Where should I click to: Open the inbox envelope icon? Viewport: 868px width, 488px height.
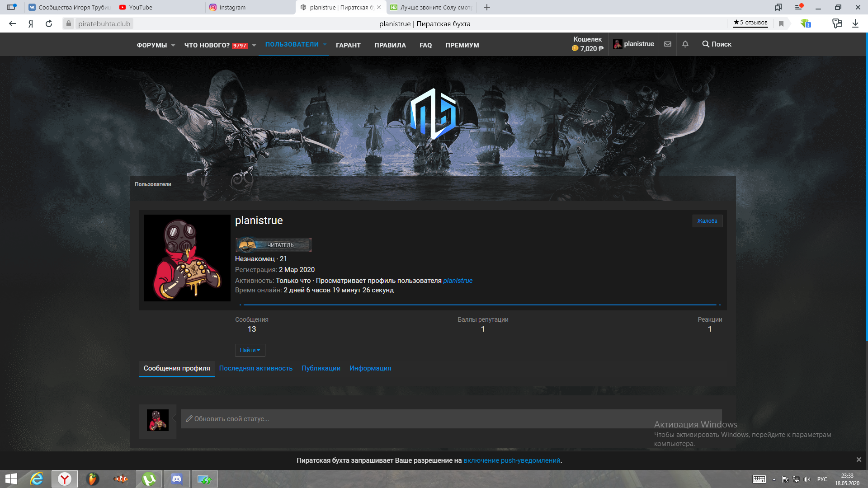(668, 44)
